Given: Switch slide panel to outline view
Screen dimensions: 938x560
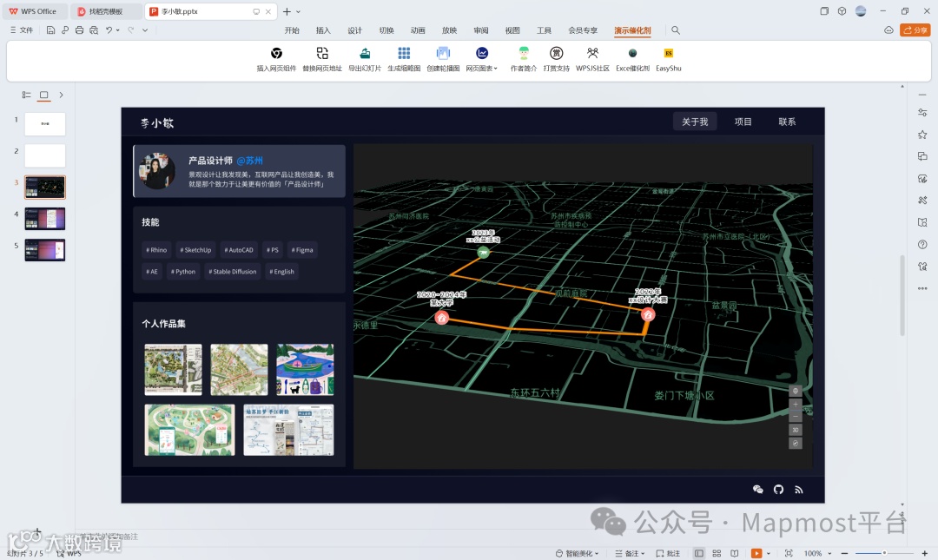Looking at the screenshot, I should coord(26,95).
